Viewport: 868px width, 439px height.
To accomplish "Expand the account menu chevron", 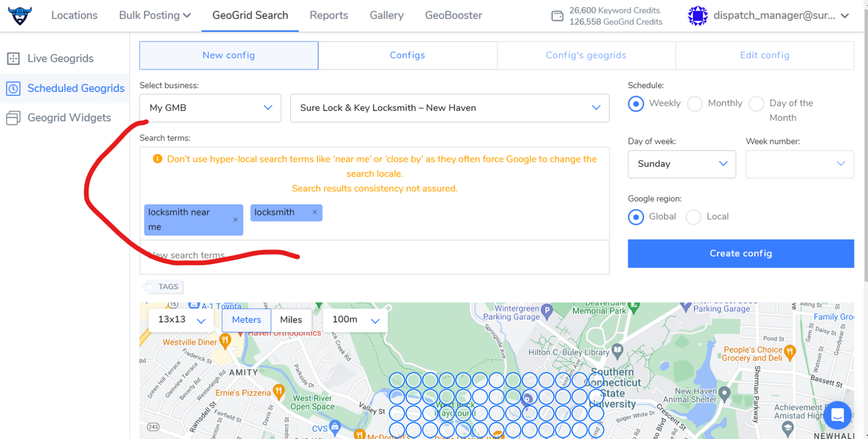I will 845,16.
